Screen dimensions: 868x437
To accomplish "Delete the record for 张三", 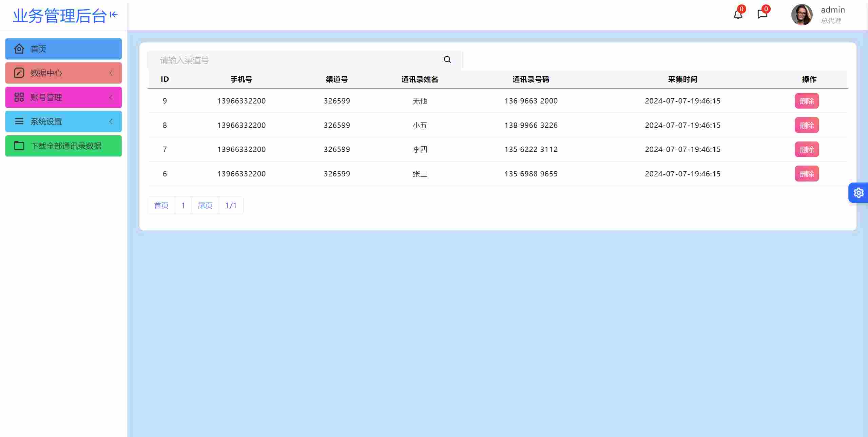I will 807,174.
